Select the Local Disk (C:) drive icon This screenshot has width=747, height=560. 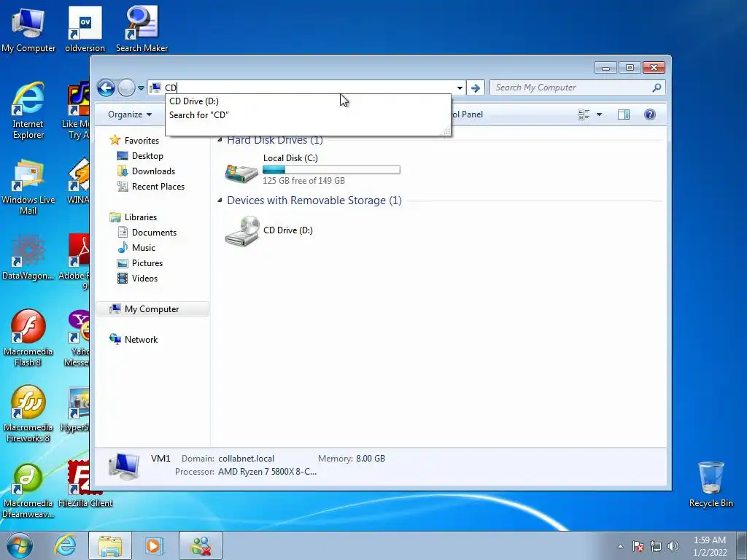click(x=241, y=174)
